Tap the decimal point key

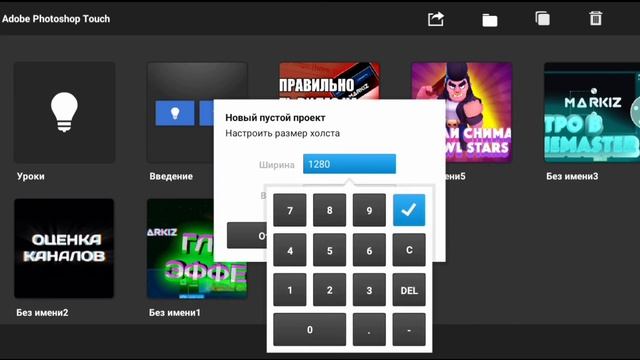369,330
